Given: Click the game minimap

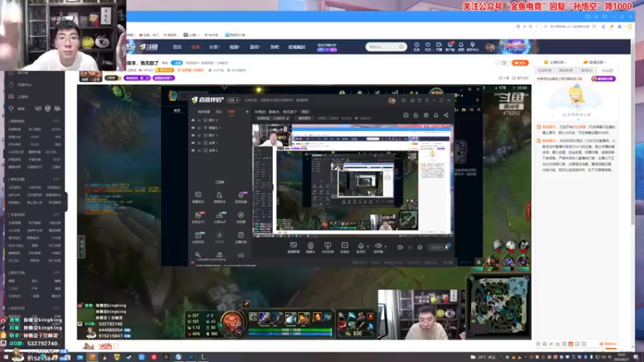Looking at the screenshot, I should 497,306.
